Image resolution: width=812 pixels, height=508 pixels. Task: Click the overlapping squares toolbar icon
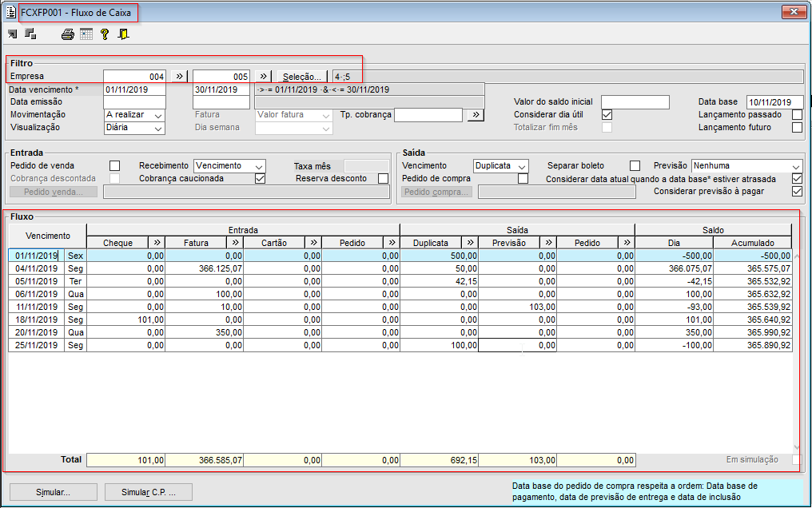30,34
